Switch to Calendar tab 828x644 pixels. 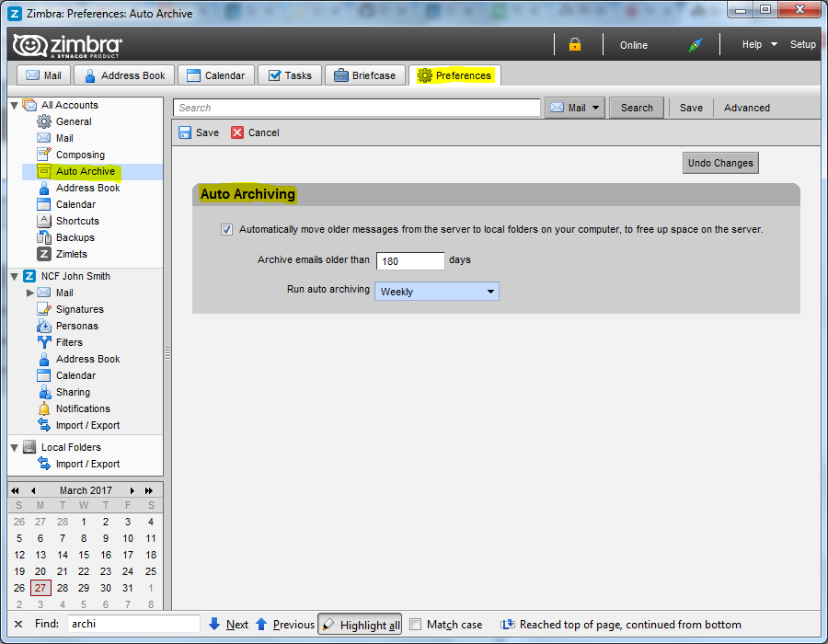216,75
